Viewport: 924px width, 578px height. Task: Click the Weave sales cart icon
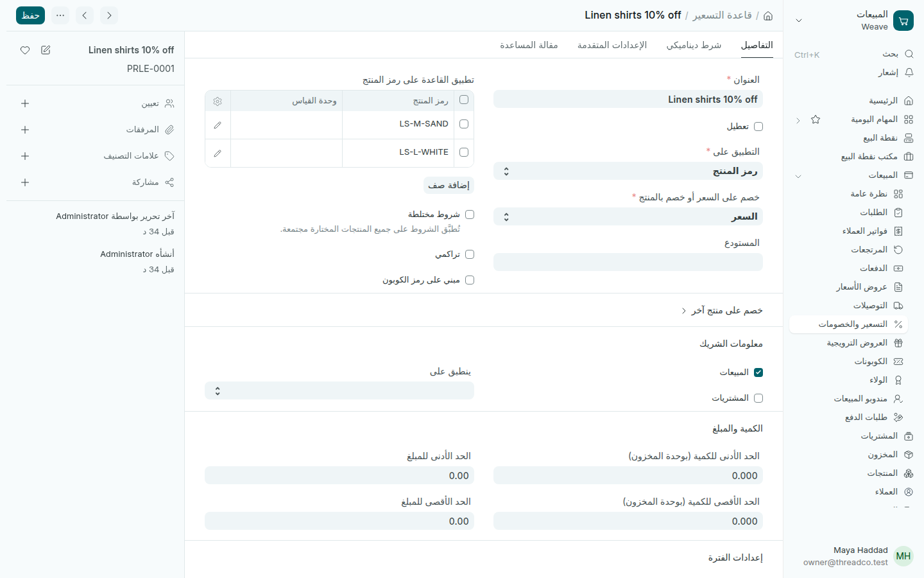pos(903,21)
